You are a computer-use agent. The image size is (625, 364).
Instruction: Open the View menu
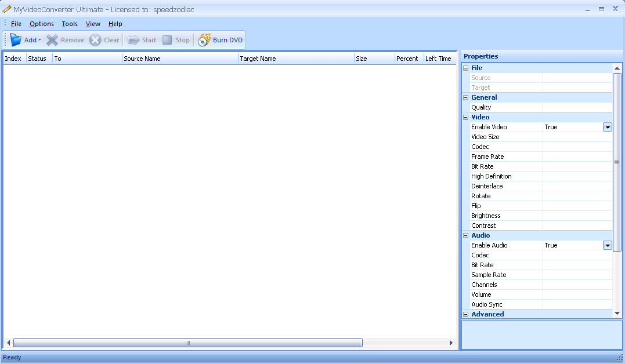click(x=93, y=24)
